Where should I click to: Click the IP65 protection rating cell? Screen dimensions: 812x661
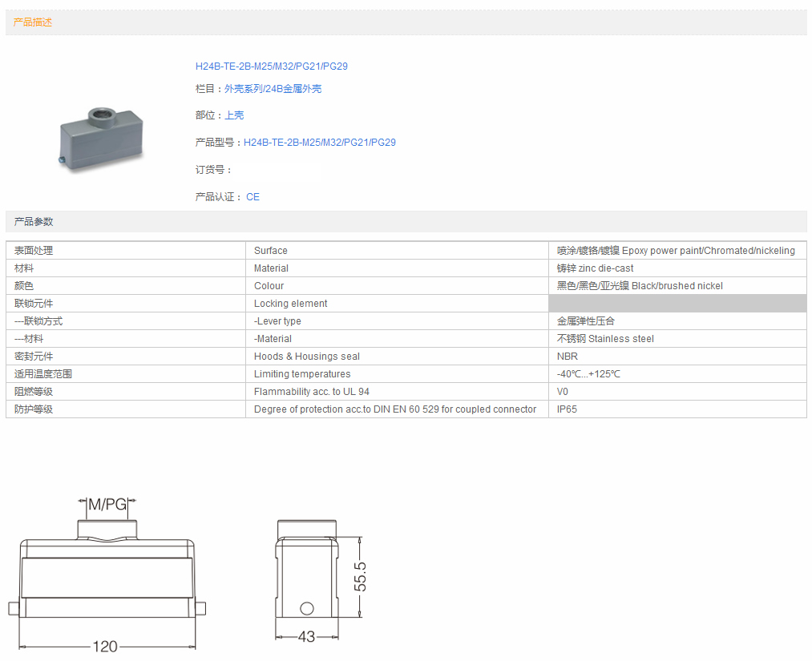tap(567, 409)
